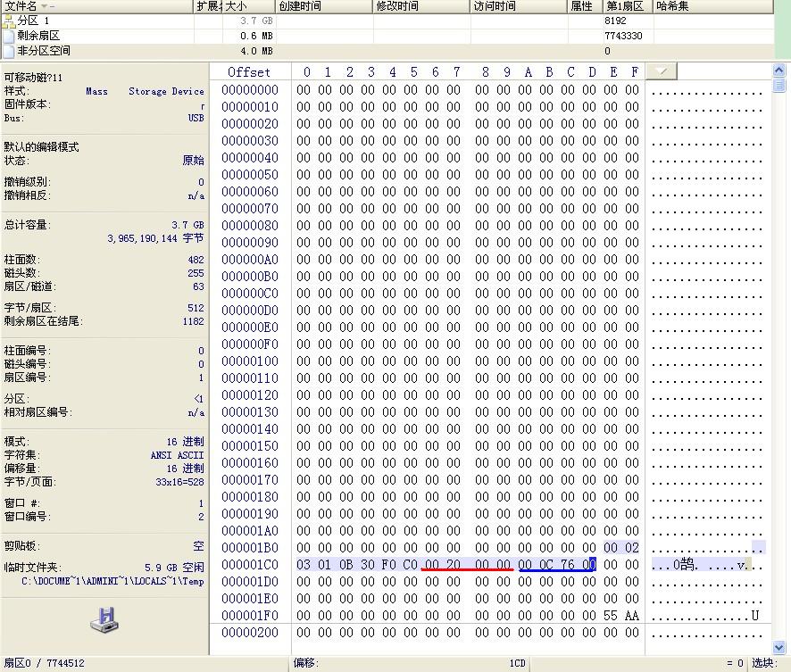Viewport: 791px width, 672px height.
Task: Select the 分区 1 partition icon
Action: click(x=9, y=21)
